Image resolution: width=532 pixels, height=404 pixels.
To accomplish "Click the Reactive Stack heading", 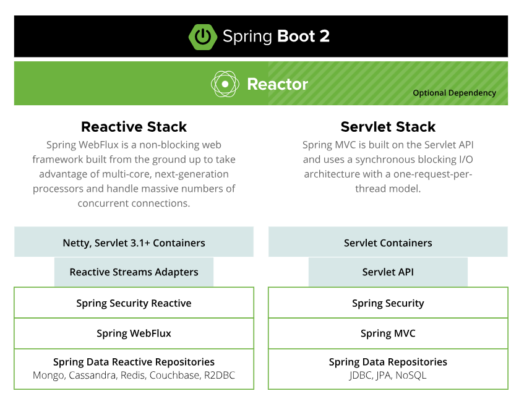I will tap(134, 127).
